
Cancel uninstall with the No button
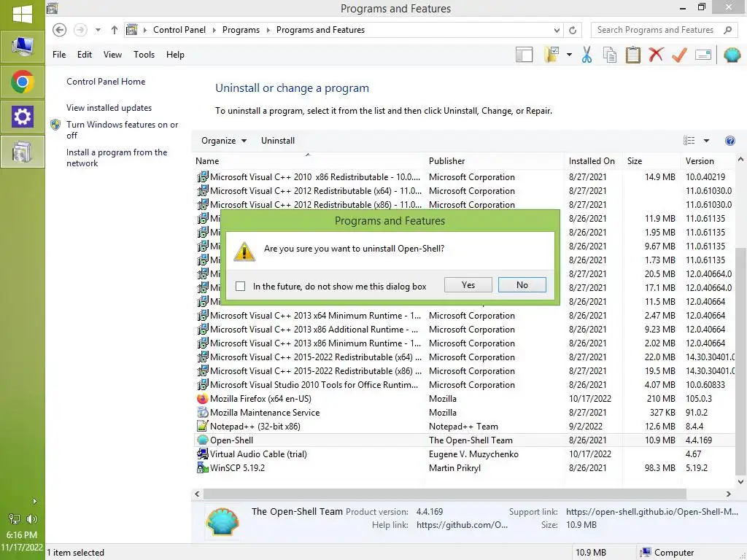522,285
